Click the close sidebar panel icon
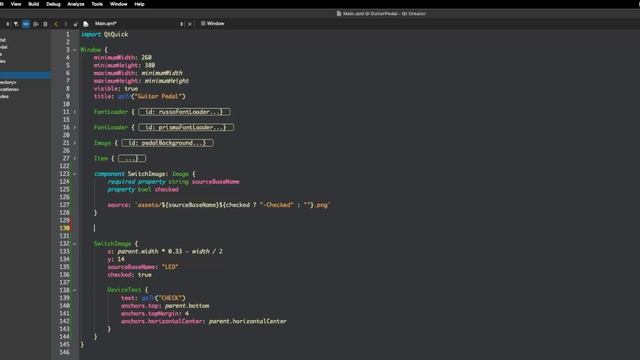 45,24
